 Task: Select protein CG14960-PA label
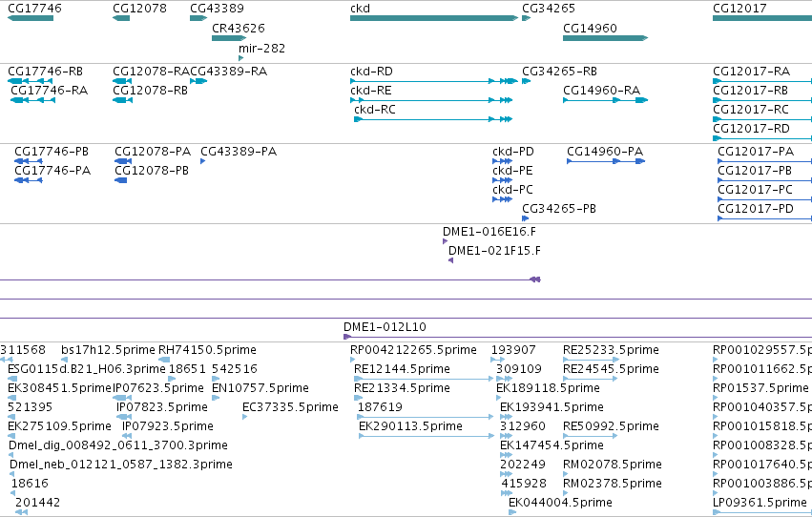click(605, 152)
